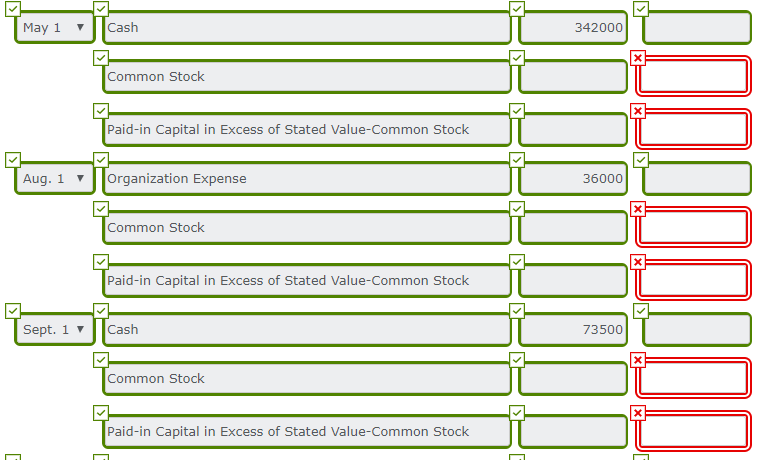Image resolution: width=784 pixels, height=460 pixels.
Task: Click the Sept. 1 Cash account field
Action: [306, 330]
